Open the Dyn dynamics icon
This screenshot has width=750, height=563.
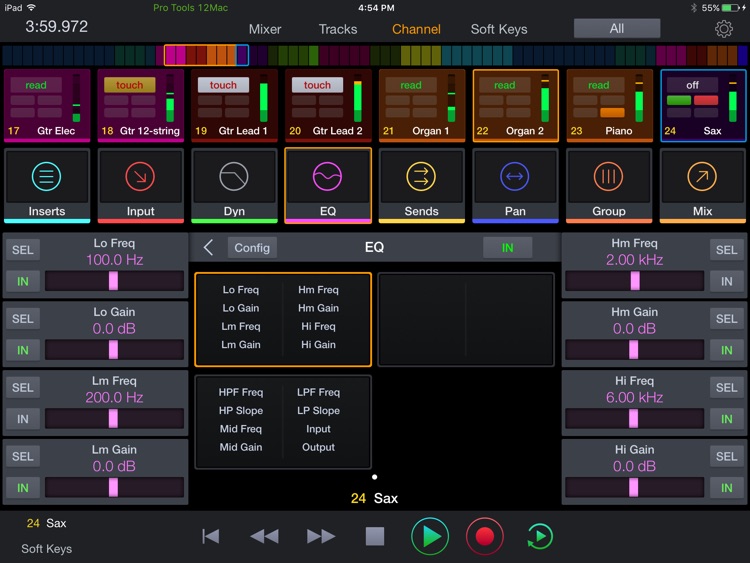pos(234,178)
